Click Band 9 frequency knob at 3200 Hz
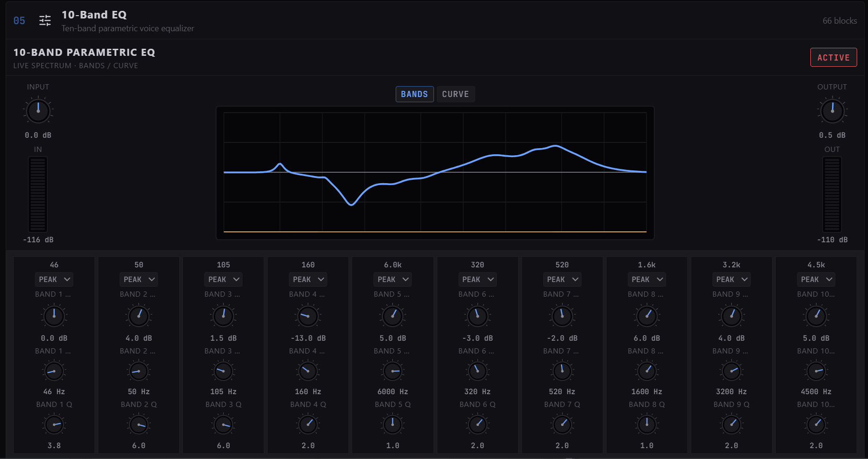This screenshot has height=459, width=868. coord(731,371)
